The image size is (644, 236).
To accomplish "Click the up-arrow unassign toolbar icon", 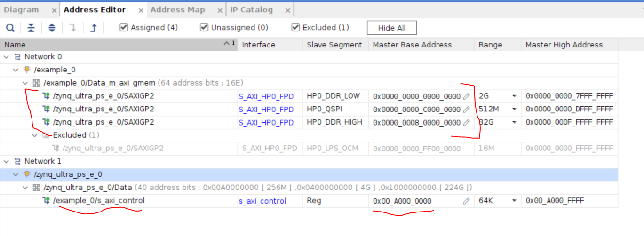I will (x=93, y=28).
